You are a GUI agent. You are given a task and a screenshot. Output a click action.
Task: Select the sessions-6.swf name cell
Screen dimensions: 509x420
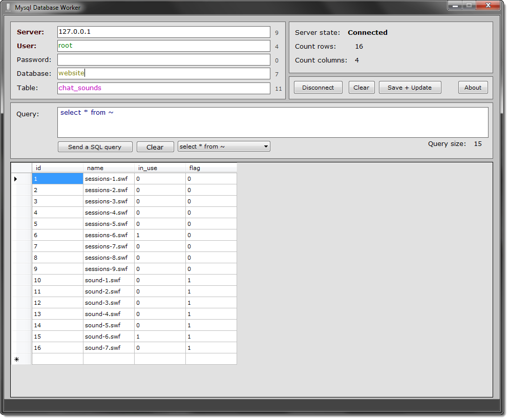(x=109, y=235)
